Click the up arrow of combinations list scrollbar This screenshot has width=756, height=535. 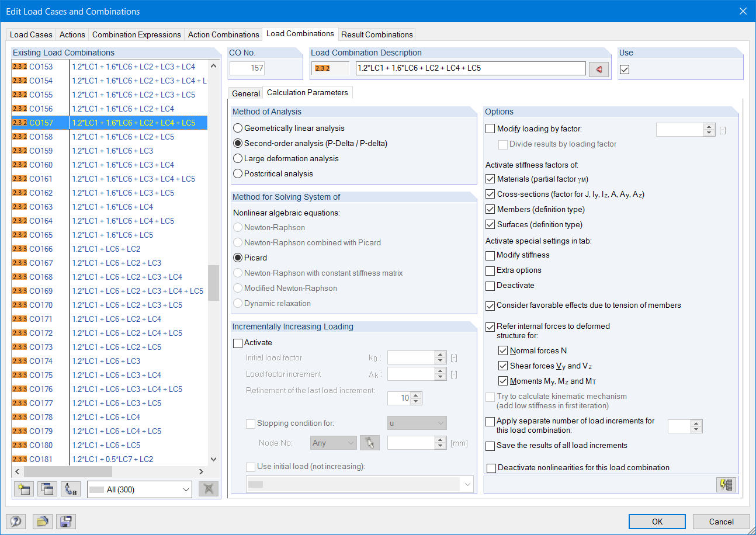[x=213, y=65]
